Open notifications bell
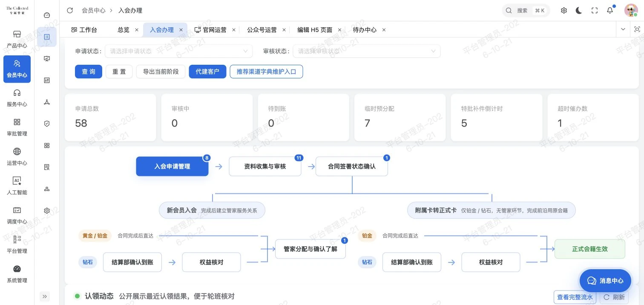The image size is (644, 305). (610, 11)
